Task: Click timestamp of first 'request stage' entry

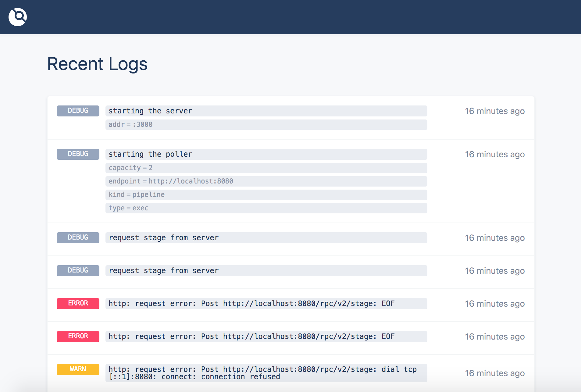Action: pos(495,238)
